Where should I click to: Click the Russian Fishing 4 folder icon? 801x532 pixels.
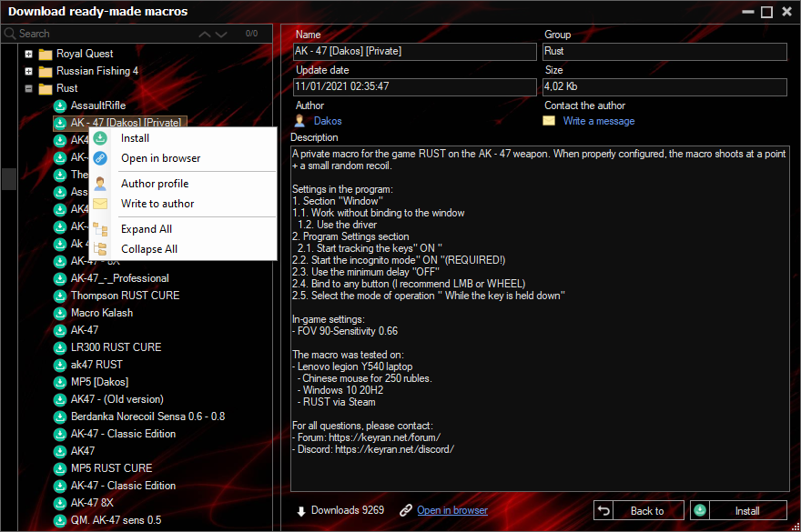coord(46,72)
